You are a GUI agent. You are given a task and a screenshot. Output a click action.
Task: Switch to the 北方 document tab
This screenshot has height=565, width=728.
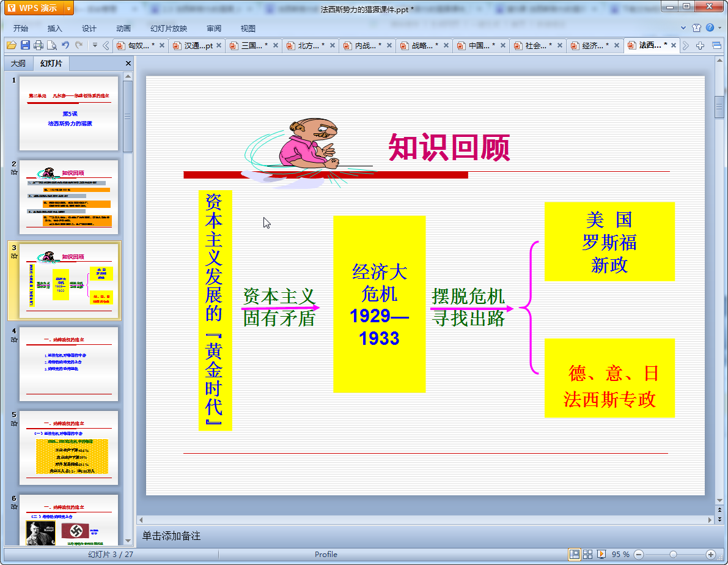pyautogui.click(x=310, y=45)
